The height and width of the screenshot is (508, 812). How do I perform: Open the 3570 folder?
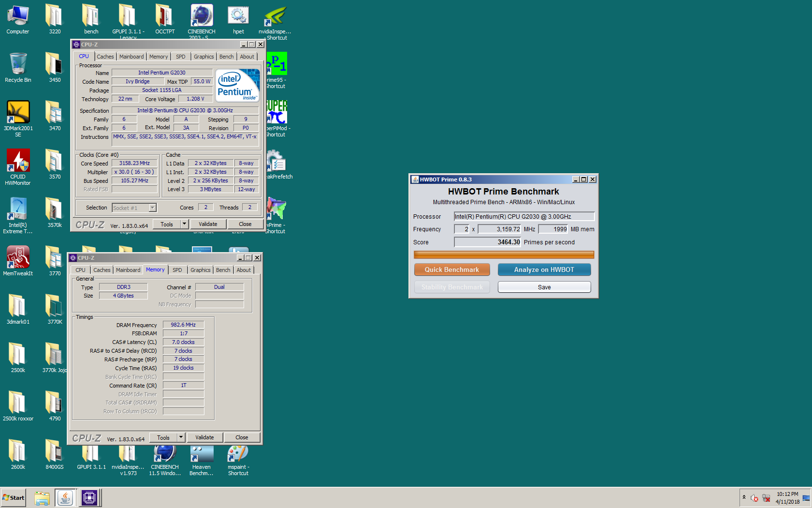(x=55, y=164)
